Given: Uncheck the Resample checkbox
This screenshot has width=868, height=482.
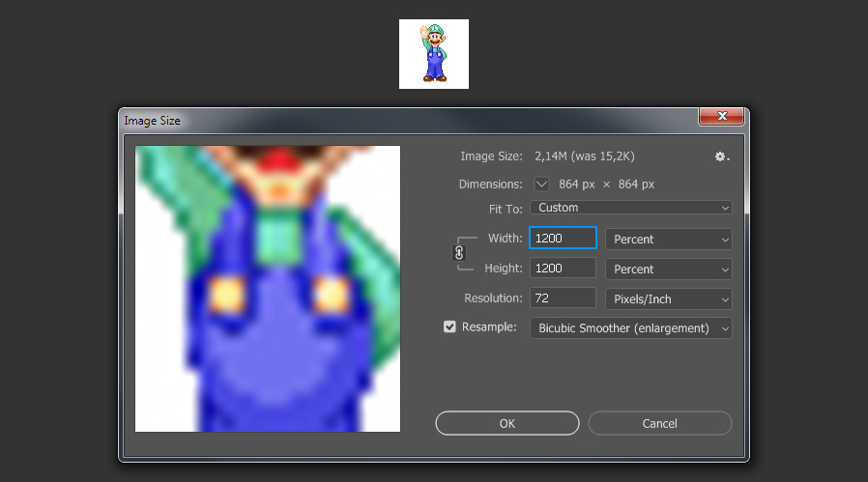Looking at the screenshot, I should 449,327.
